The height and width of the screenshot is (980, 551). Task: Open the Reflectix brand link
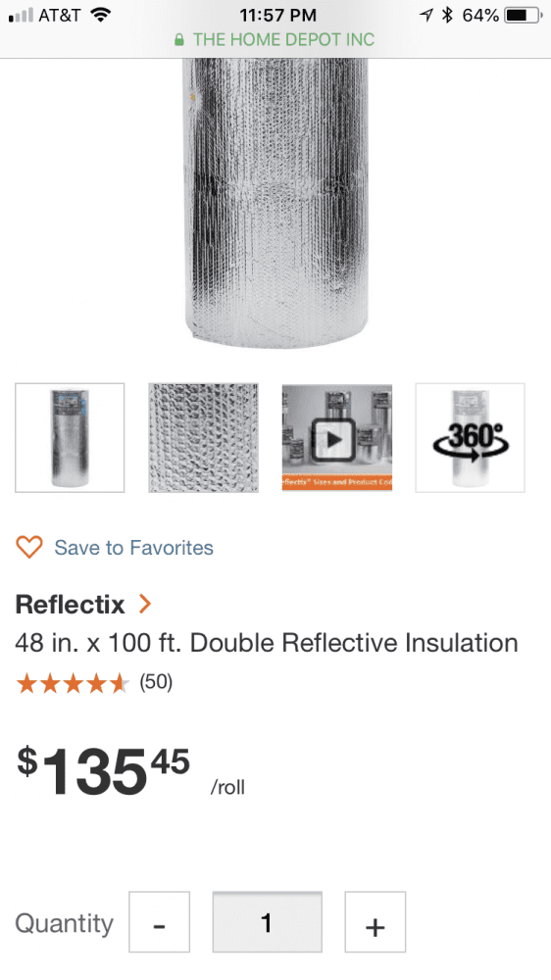point(70,605)
